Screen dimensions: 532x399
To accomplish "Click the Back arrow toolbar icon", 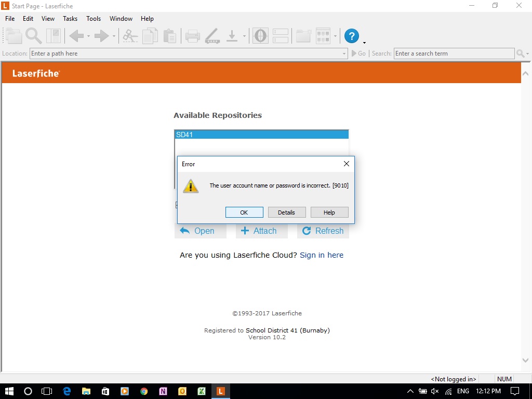I will click(x=76, y=36).
